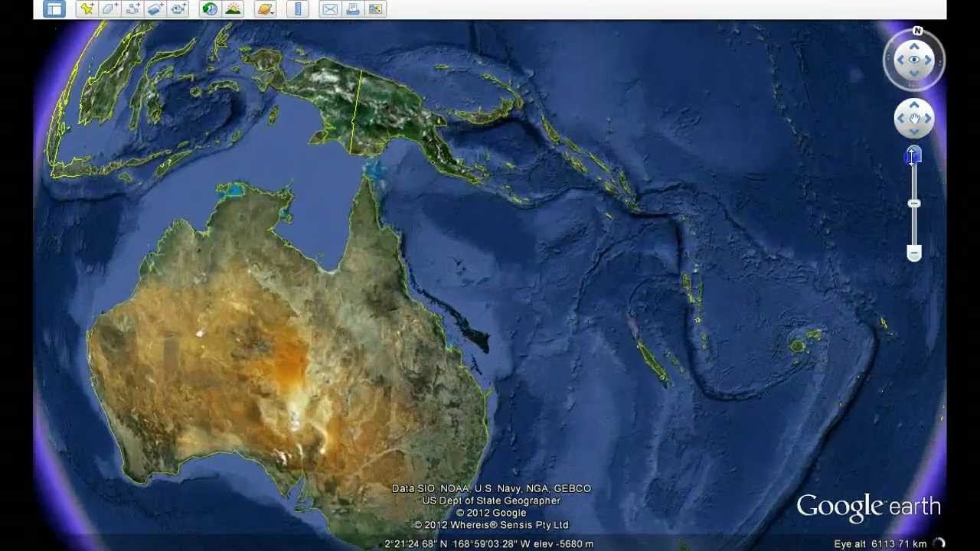
Task: Move right using the hand control's right arrow
Action: (x=927, y=119)
